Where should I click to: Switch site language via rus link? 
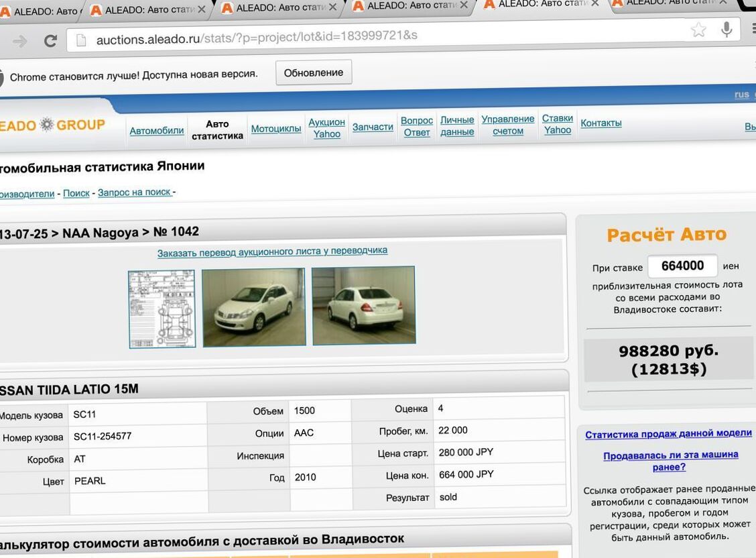[741, 95]
